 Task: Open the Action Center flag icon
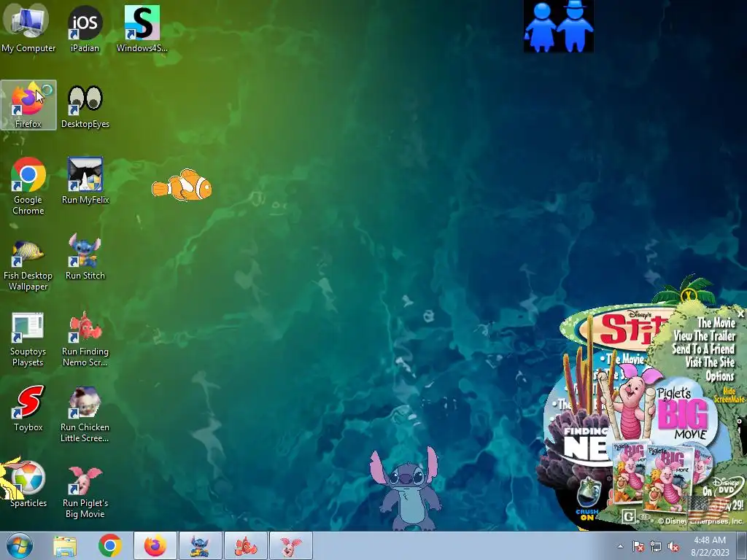[x=638, y=546]
